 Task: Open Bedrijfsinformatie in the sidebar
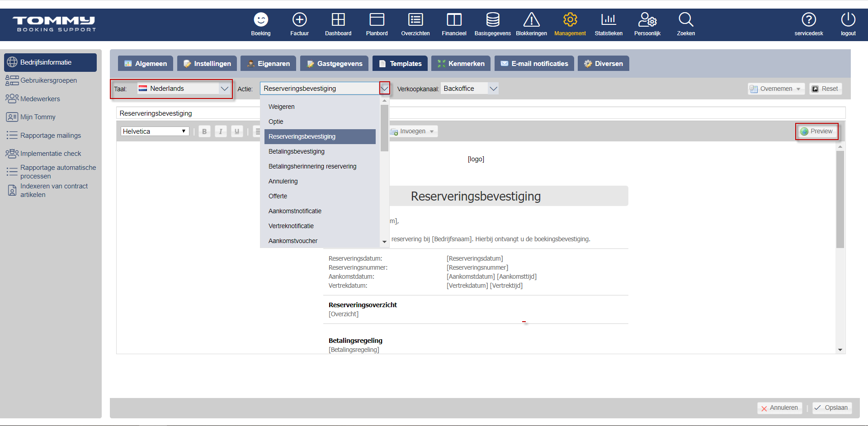click(x=51, y=62)
